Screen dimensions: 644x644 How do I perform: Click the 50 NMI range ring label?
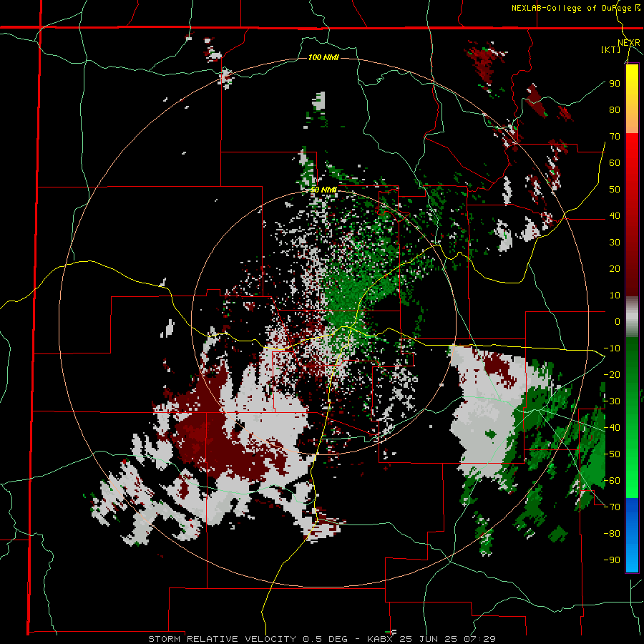point(323,190)
